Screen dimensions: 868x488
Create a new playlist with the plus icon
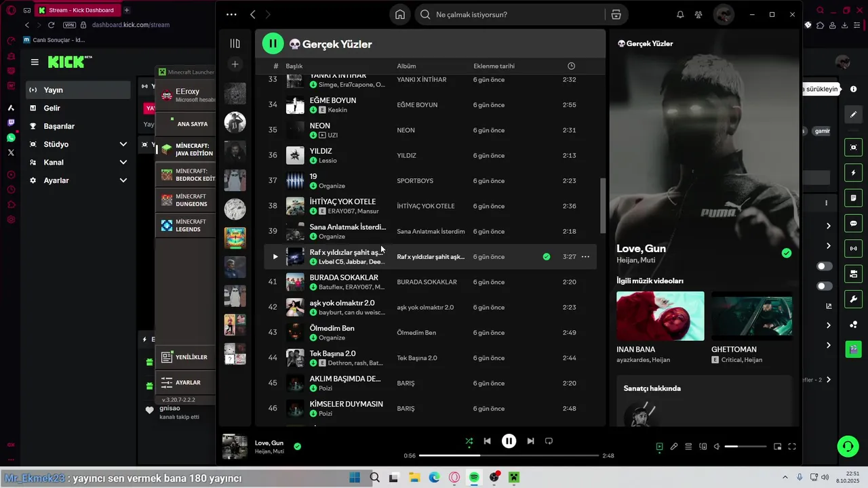[235, 64]
